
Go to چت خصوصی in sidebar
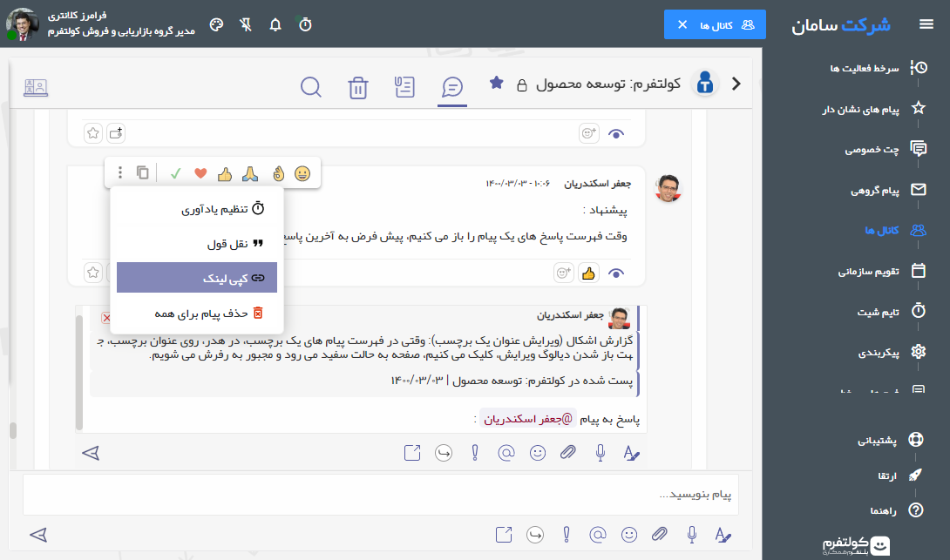[886, 149]
